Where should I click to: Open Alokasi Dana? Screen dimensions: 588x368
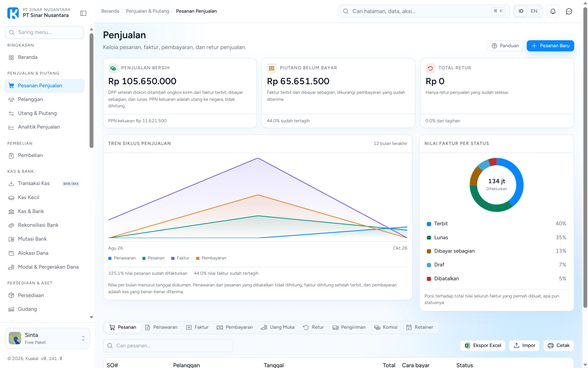[x=45, y=253]
